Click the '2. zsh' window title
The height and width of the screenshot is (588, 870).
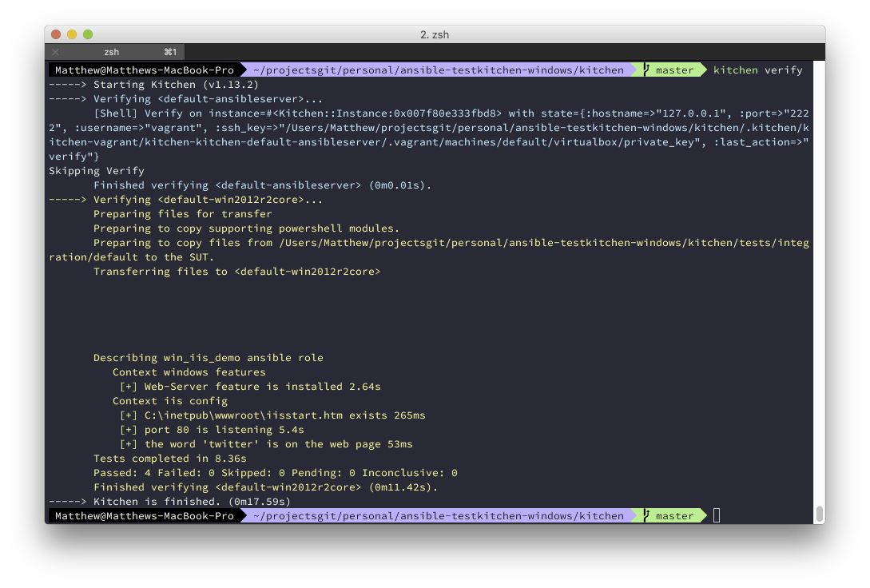pyautogui.click(x=435, y=34)
